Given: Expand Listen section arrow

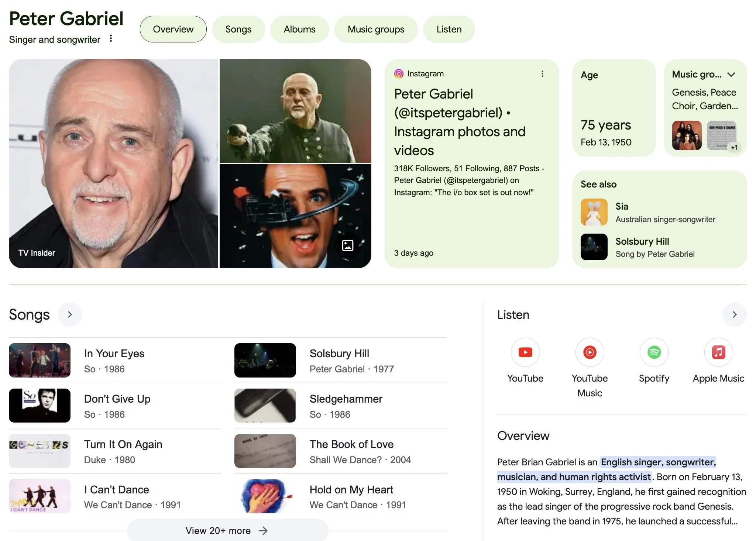Looking at the screenshot, I should coord(734,314).
